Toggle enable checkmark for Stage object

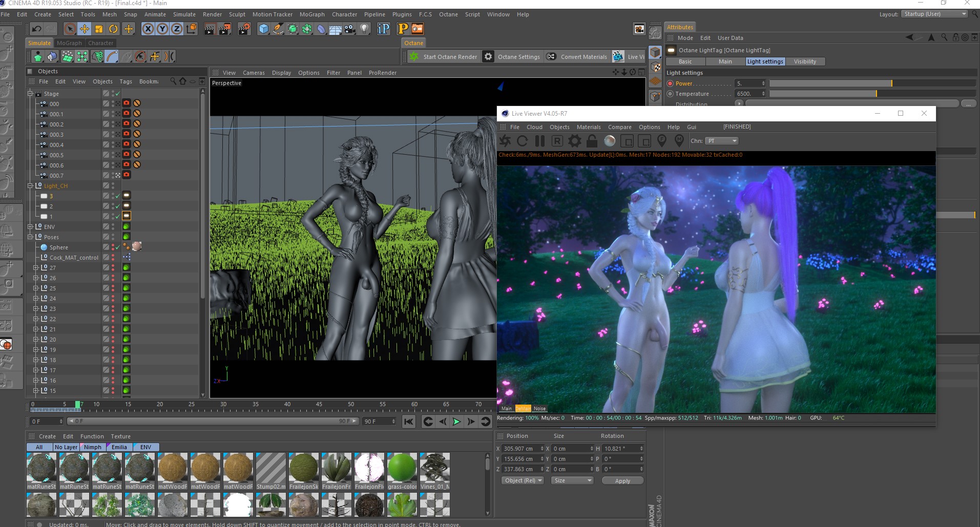click(x=117, y=94)
